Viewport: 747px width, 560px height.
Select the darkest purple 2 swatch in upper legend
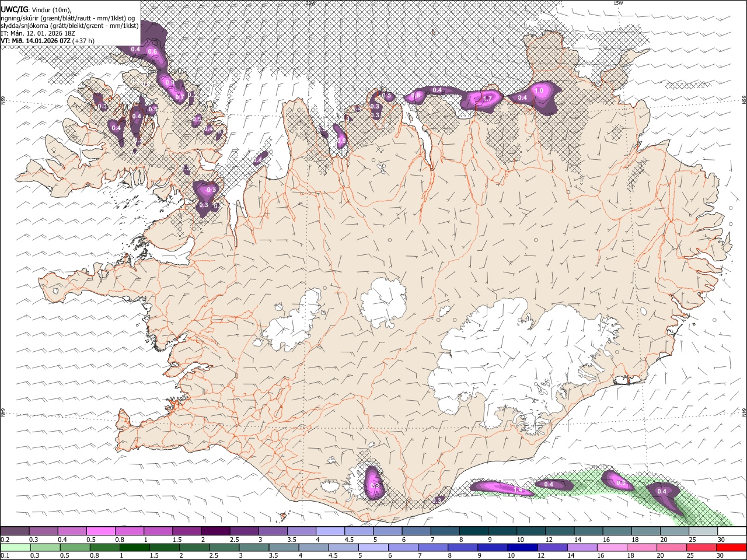coord(215,531)
